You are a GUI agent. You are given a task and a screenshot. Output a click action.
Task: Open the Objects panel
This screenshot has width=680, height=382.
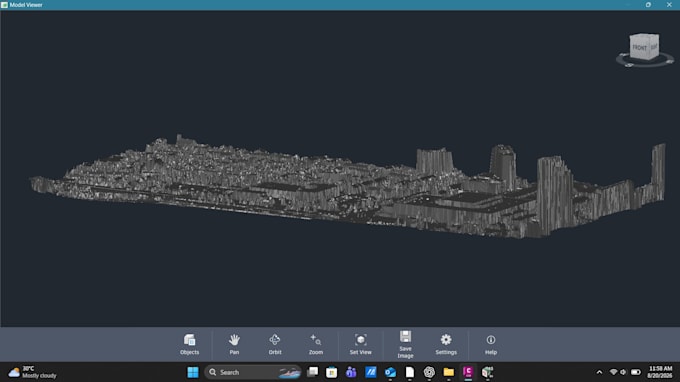click(190, 344)
